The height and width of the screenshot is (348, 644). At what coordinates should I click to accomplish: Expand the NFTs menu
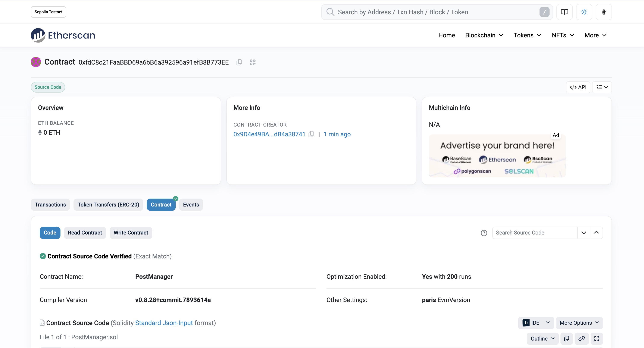pos(563,35)
